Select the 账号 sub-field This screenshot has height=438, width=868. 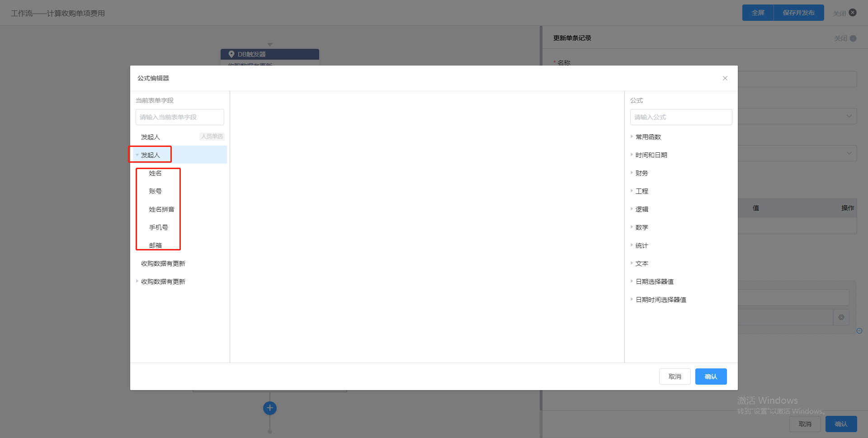(155, 191)
